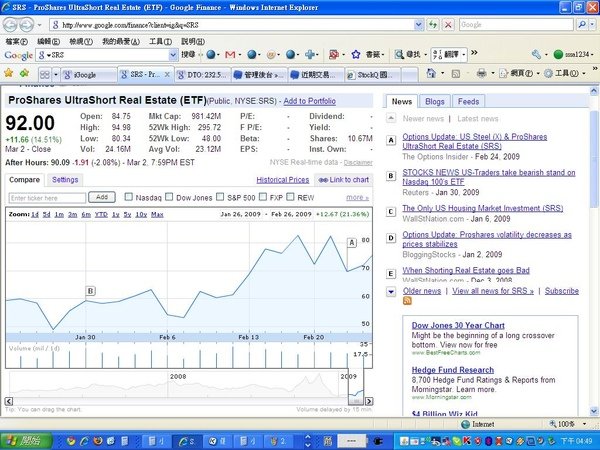Click chart news marker B flag
The height and width of the screenshot is (450, 600).
coord(90,291)
